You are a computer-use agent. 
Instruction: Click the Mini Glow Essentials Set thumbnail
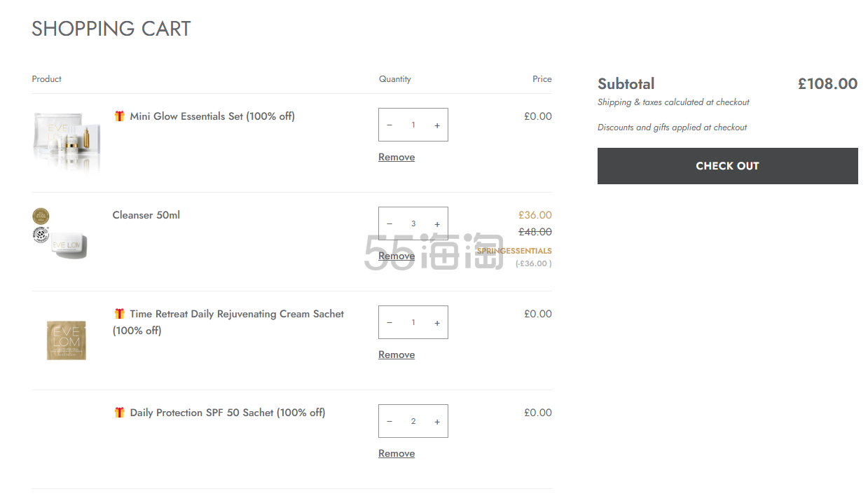point(67,142)
